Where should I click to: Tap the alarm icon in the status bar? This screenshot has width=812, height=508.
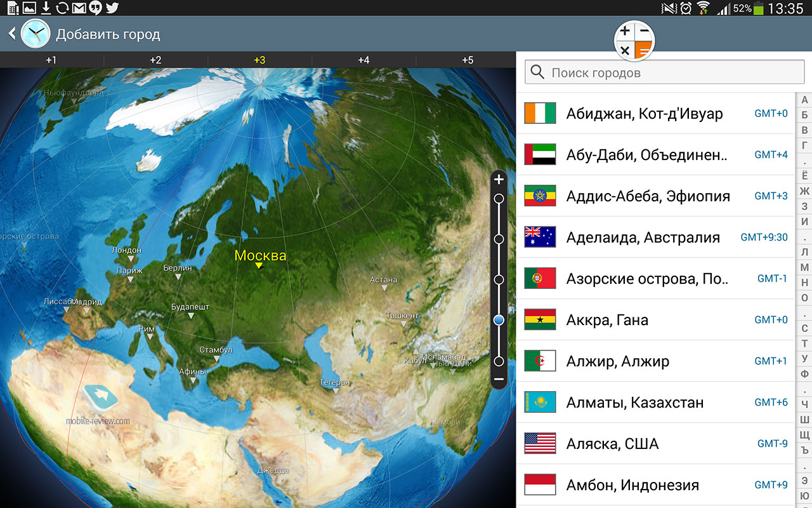(x=686, y=8)
